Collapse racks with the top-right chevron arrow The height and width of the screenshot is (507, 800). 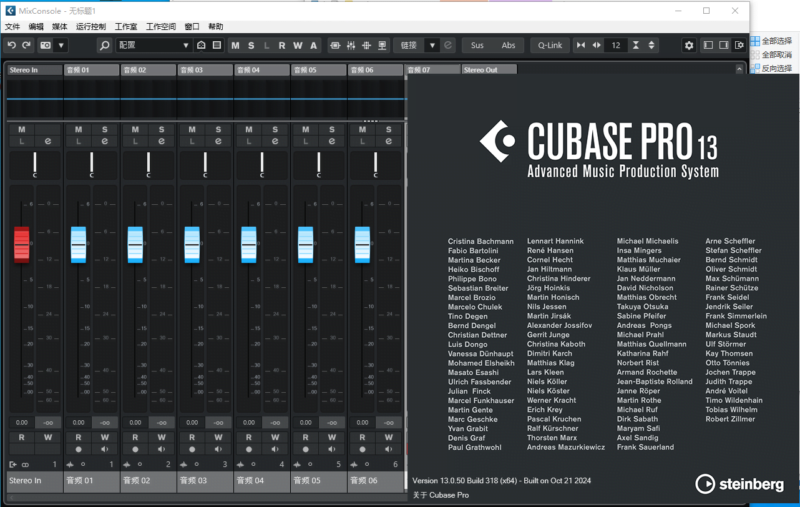(x=739, y=69)
